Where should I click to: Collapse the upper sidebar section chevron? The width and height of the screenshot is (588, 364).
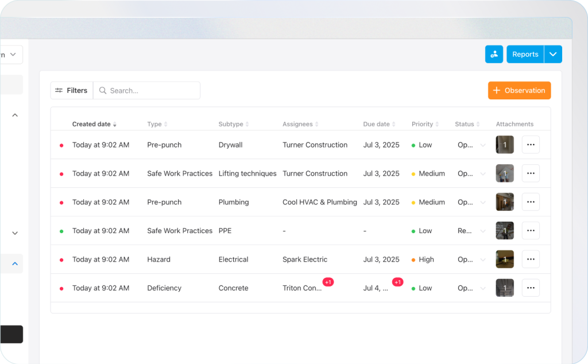pos(15,115)
